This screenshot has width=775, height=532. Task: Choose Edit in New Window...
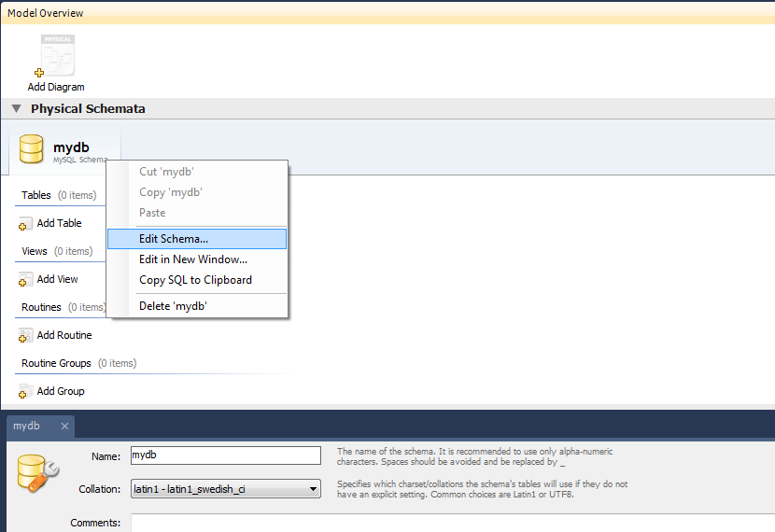(x=197, y=259)
